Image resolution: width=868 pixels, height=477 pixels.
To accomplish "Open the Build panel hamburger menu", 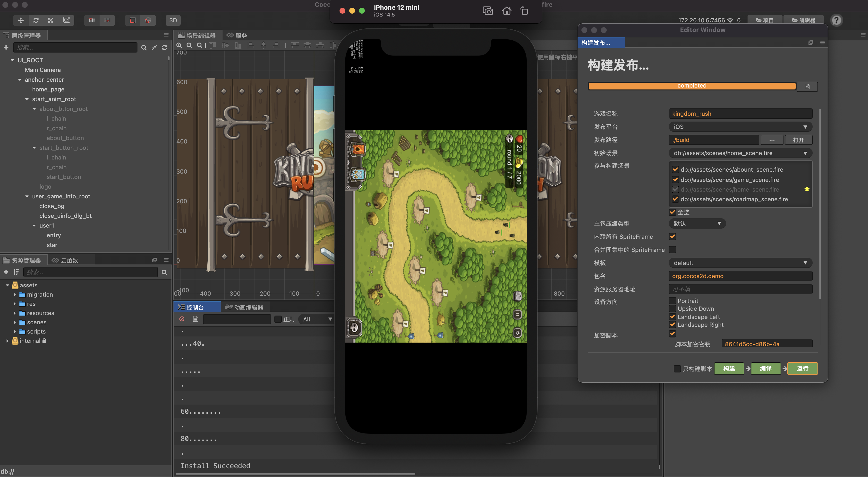I will pos(823,43).
